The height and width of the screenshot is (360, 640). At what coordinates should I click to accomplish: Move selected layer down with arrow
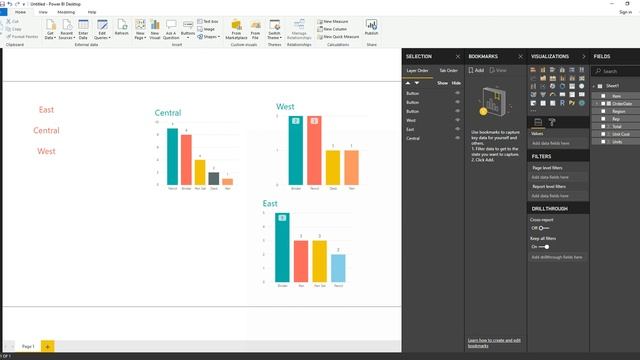(417, 83)
